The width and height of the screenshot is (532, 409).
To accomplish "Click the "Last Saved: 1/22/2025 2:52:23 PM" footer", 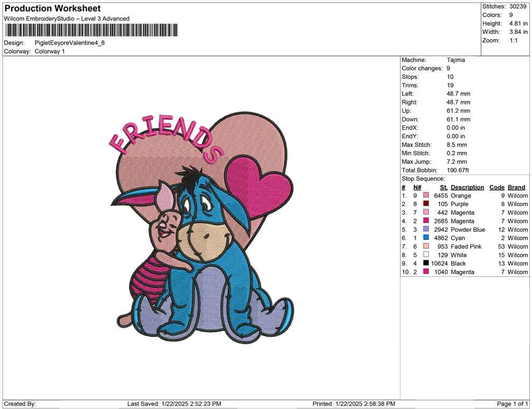I will pos(174,404).
